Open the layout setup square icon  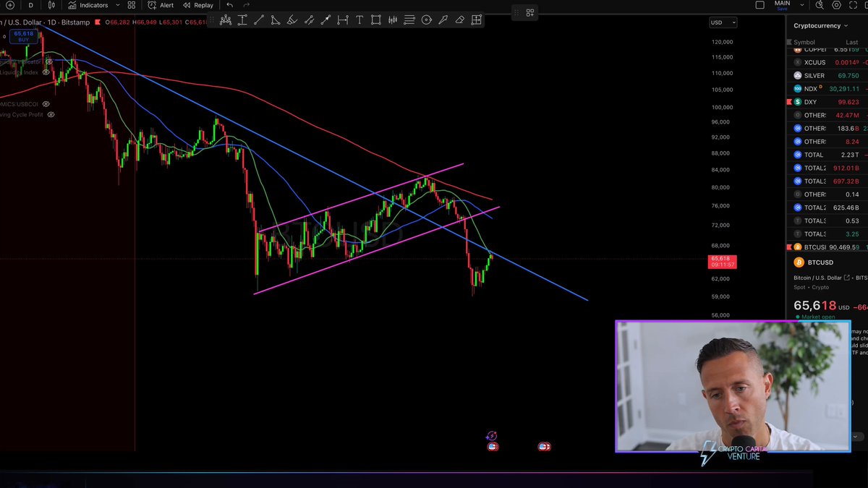tap(759, 5)
